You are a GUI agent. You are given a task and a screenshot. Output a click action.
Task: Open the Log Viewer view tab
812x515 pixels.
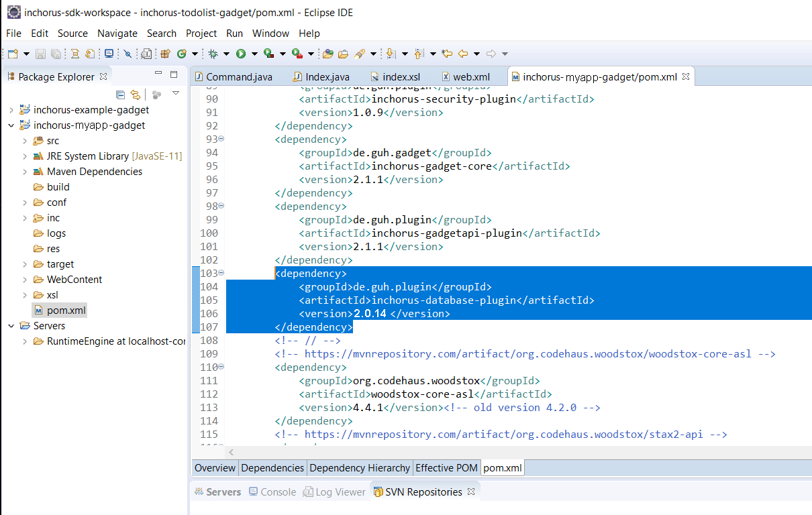(x=334, y=492)
